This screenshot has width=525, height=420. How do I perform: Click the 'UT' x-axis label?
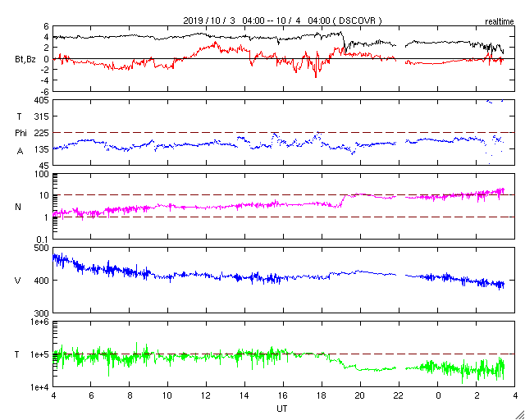(x=282, y=409)
